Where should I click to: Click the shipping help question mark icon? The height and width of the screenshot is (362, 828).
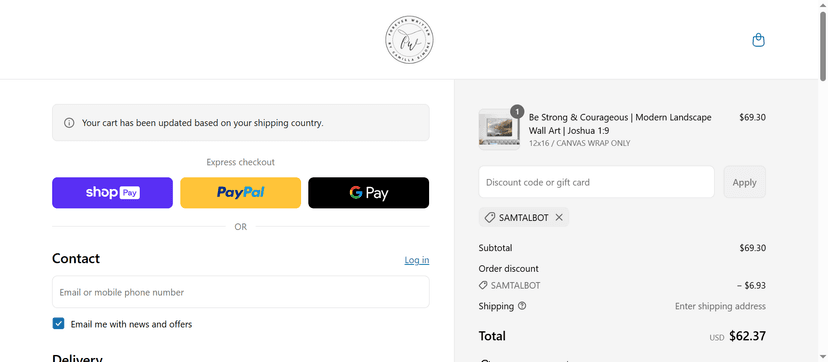(522, 306)
